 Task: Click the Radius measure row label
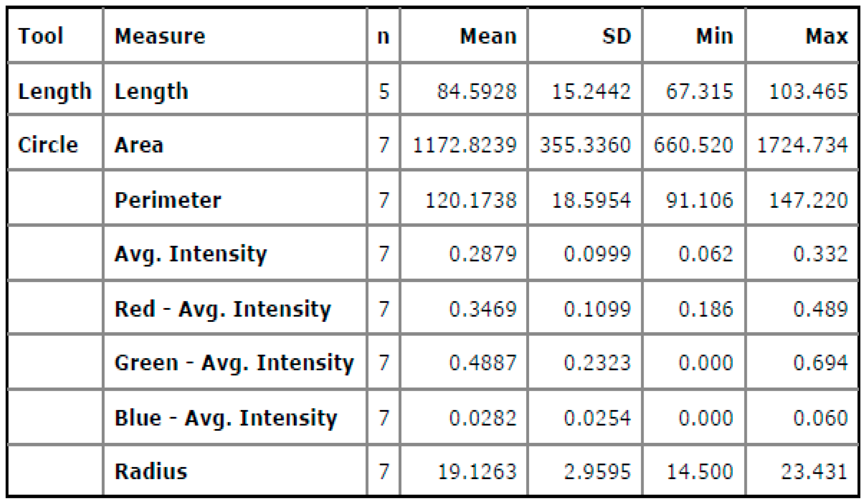tap(151, 472)
